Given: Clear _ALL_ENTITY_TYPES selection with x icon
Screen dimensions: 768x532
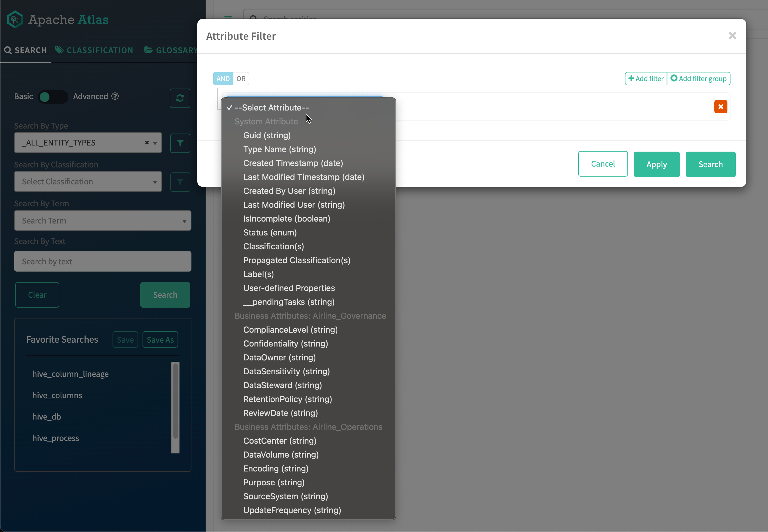Looking at the screenshot, I should [147, 143].
